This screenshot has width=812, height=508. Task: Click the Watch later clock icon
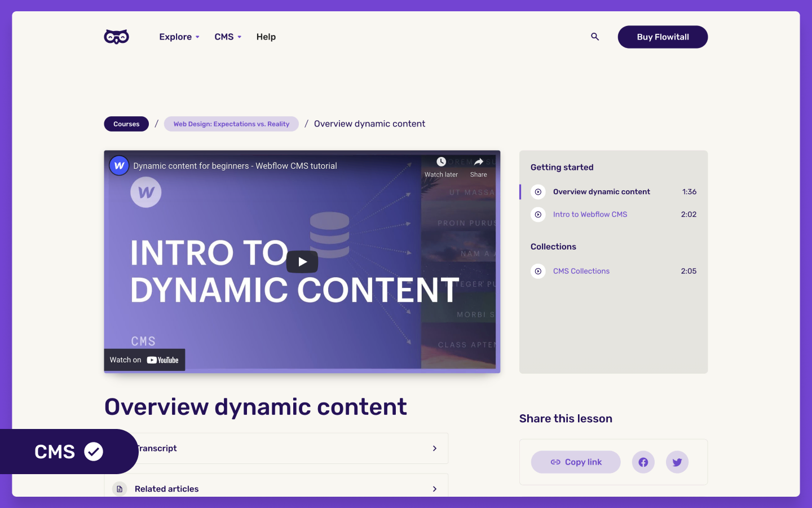pos(441,161)
